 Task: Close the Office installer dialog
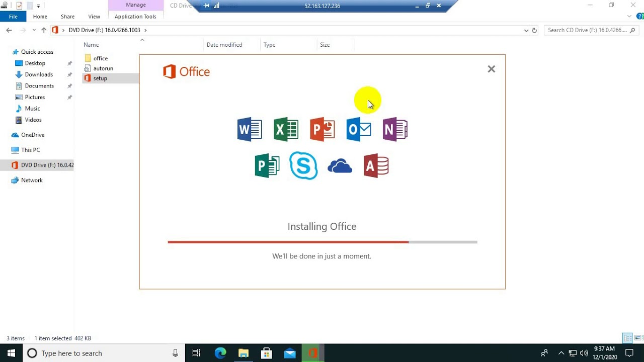(x=492, y=69)
